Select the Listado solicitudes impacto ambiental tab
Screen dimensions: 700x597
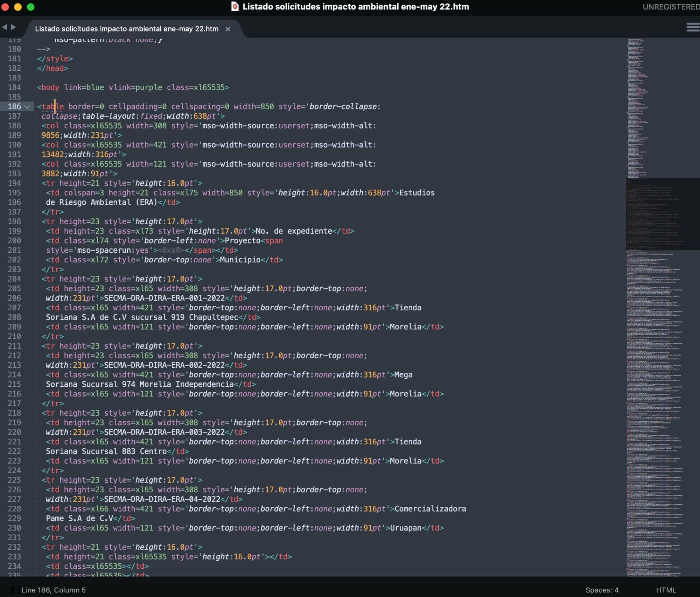126,29
